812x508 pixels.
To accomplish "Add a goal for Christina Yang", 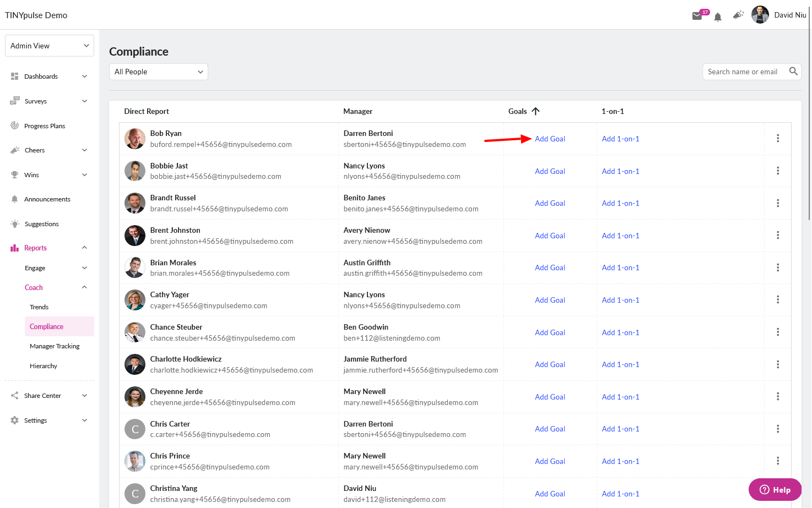I will click(550, 494).
